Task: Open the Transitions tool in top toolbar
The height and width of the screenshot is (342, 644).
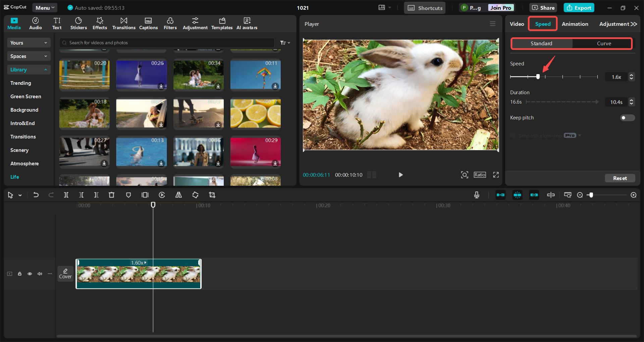Action: 124,23
